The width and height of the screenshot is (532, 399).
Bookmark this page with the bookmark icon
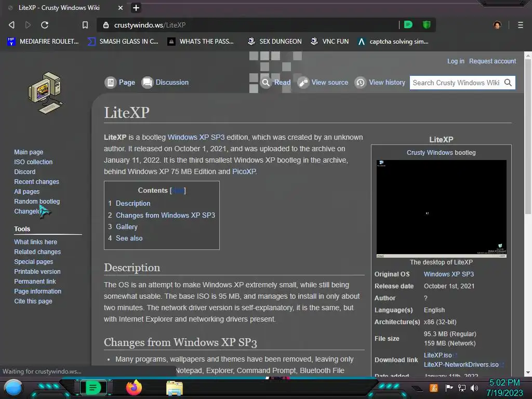tap(85, 25)
